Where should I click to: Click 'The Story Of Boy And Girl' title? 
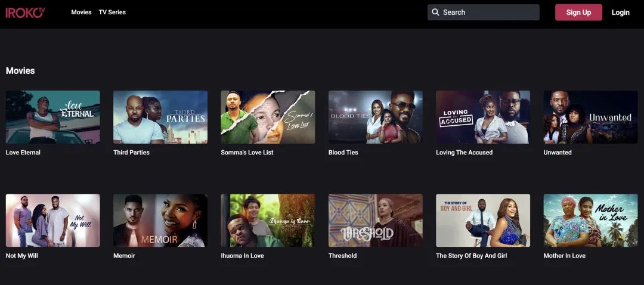point(472,256)
